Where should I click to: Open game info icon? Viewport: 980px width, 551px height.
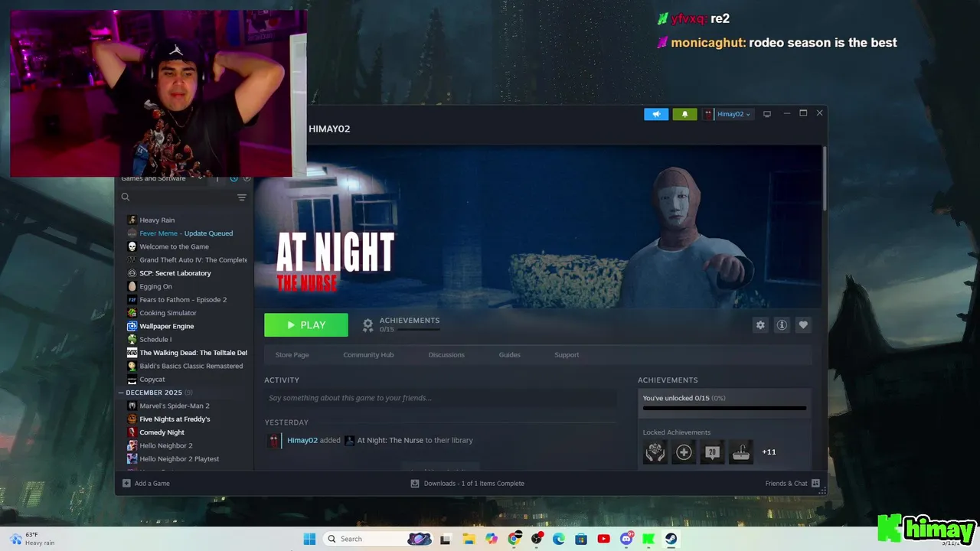coord(782,325)
